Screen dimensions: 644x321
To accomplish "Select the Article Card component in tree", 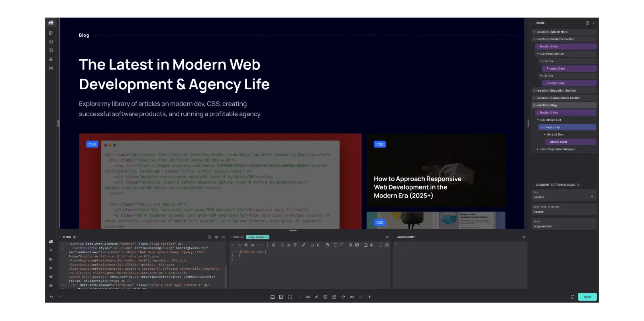I will (x=558, y=142).
